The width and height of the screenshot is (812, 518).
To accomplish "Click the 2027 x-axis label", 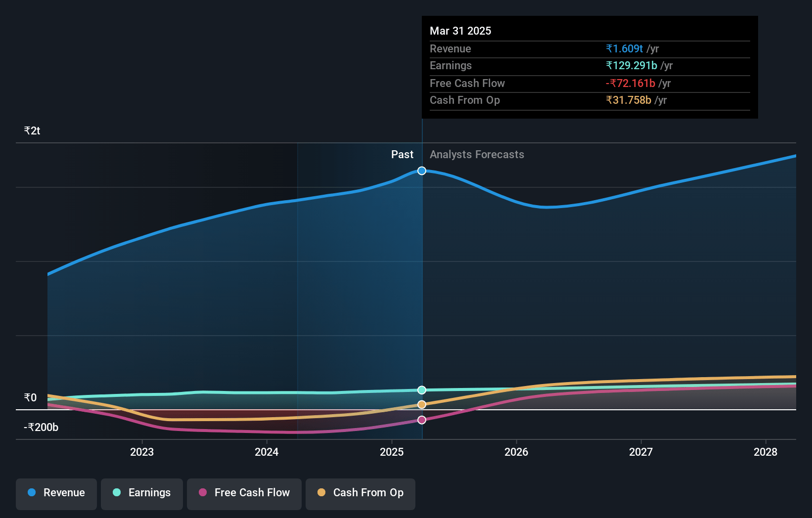I will click(641, 452).
